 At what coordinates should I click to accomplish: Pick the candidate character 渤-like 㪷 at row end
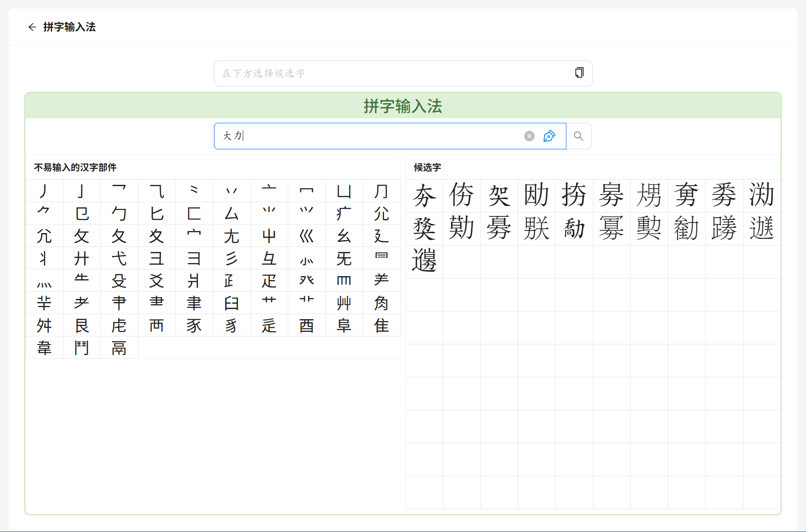[x=762, y=197]
